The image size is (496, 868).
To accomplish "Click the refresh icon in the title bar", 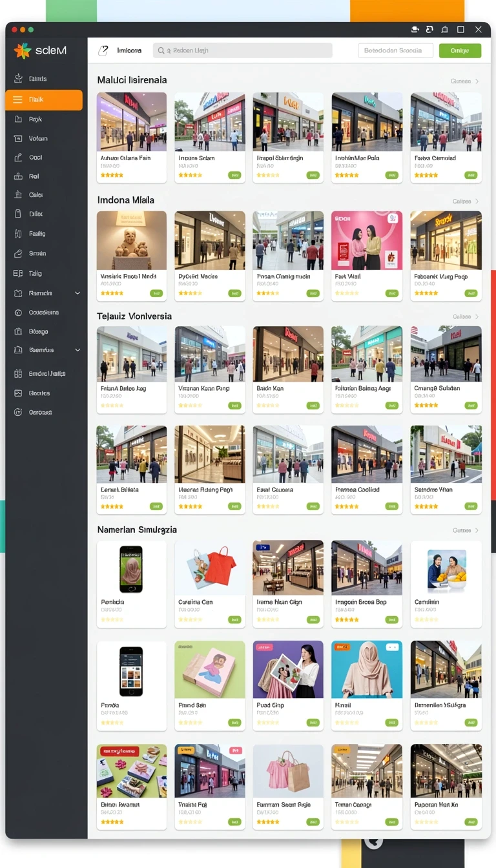I will tap(429, 30).
